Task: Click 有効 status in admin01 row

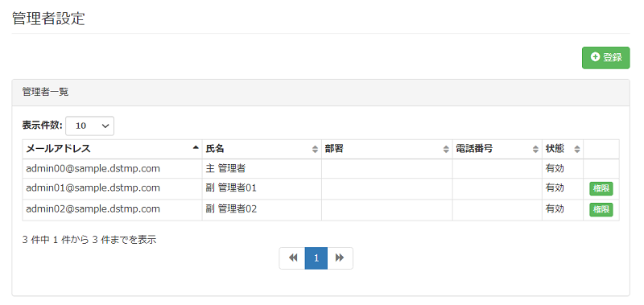Action: click(555, 188)
